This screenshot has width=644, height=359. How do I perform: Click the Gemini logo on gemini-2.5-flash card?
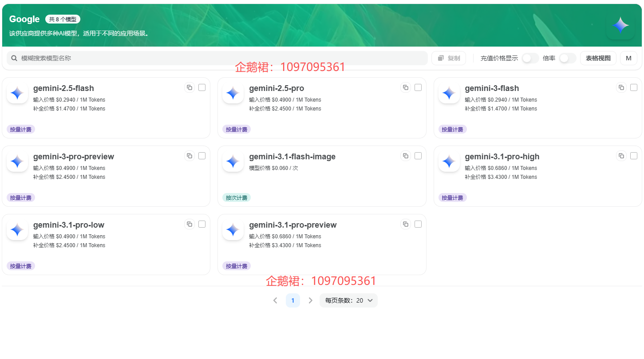click(x=17, y=93)
